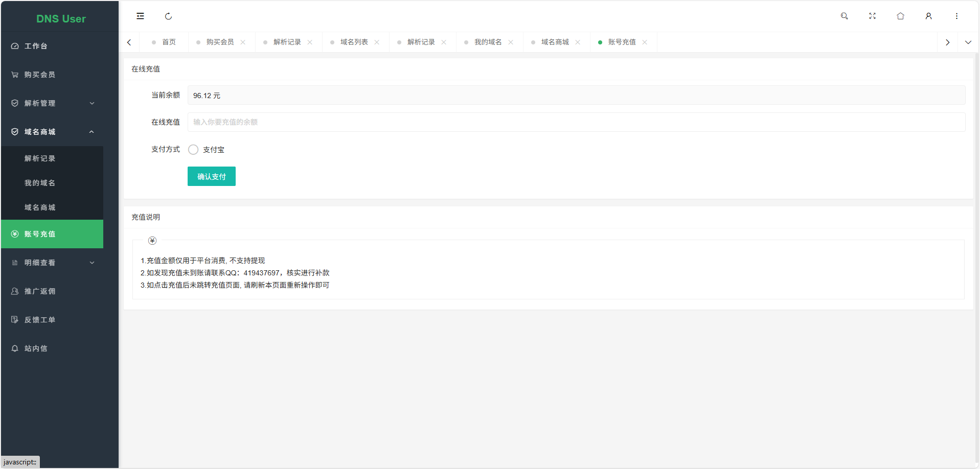This screenshot has width=980, height=469.
Task: Click the refresh icon in top toolbar
Action: (168, 16)
